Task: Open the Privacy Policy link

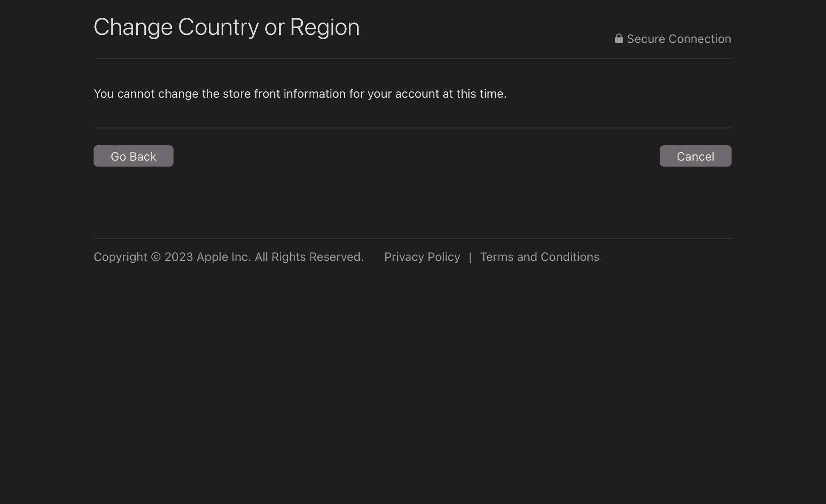Action: (x=422, y=257)
